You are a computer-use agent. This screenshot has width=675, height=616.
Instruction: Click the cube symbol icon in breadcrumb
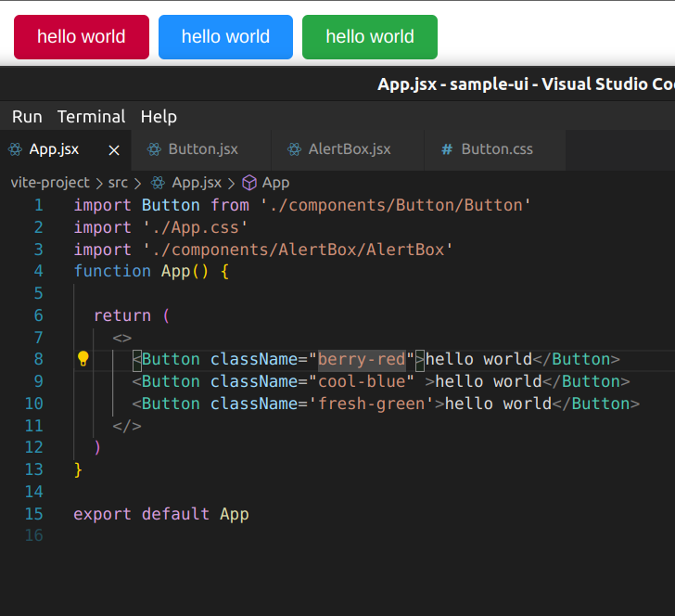pos(249,183)
